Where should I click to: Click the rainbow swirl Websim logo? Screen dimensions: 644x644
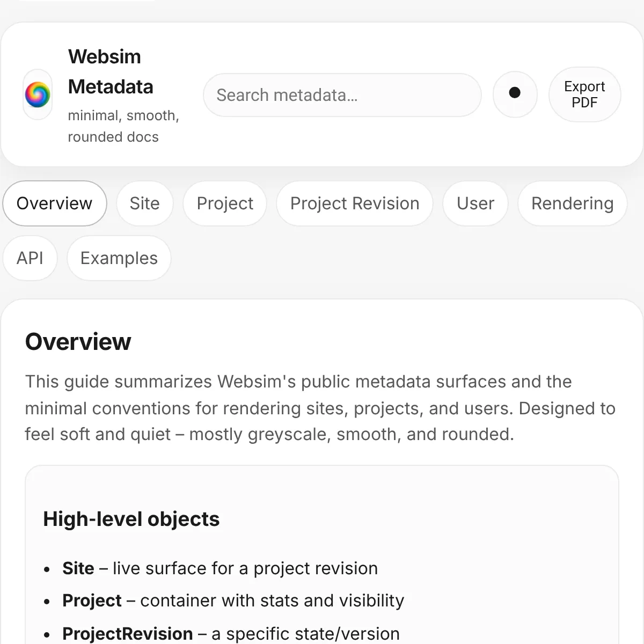[38, 94]
